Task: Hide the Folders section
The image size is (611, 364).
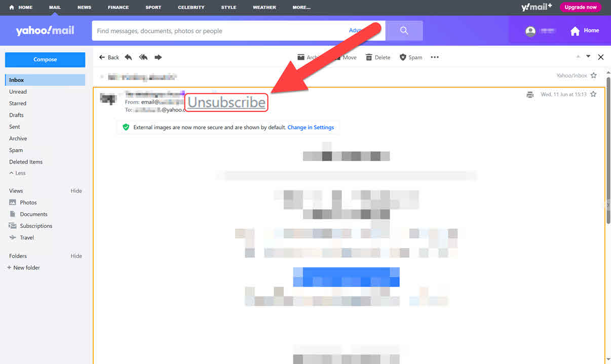Action: (x=76, y=256)
